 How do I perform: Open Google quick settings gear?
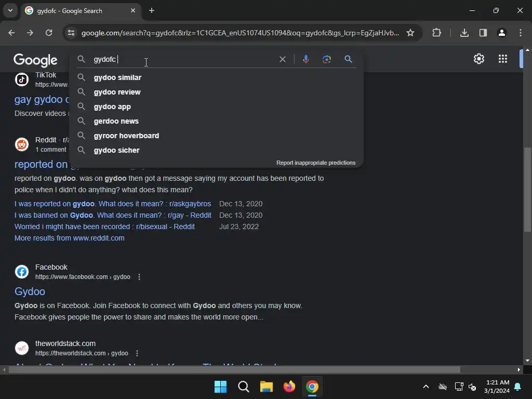coord(478,59)
